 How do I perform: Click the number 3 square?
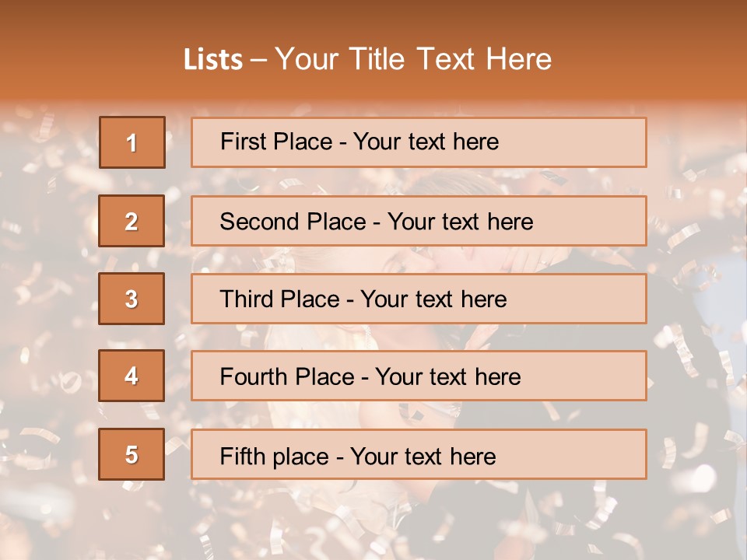132,299
